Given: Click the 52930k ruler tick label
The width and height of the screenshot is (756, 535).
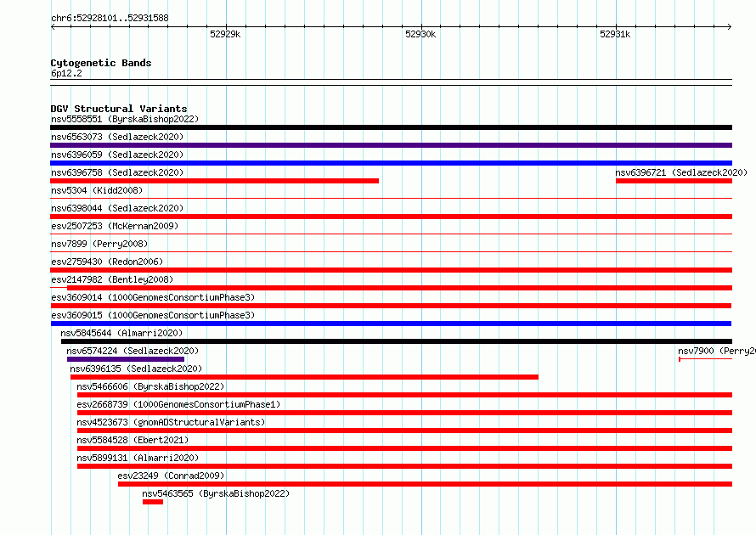Looking at the screenshot, I should tap(420, 34).
